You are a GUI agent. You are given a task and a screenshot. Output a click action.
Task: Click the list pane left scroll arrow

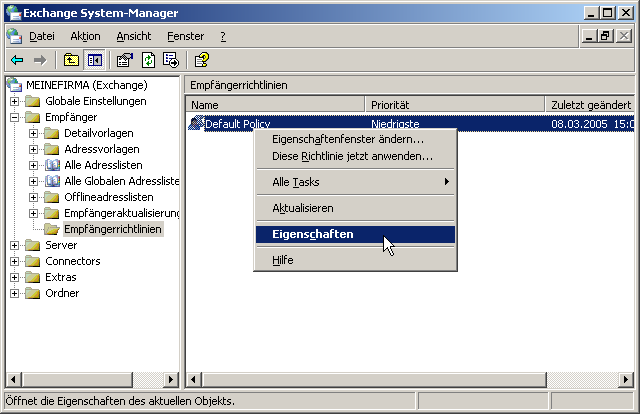193,380
